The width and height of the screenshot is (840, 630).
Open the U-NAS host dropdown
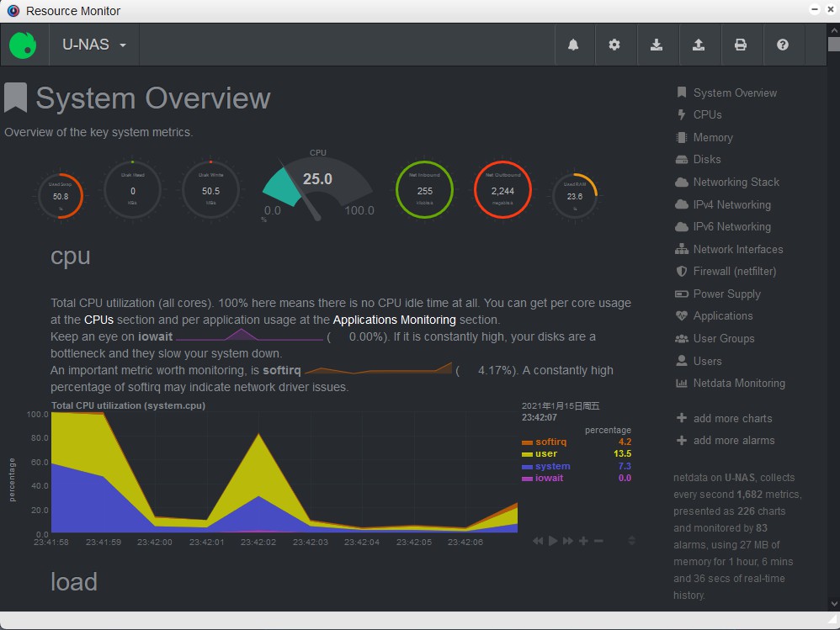coord(94,45)
